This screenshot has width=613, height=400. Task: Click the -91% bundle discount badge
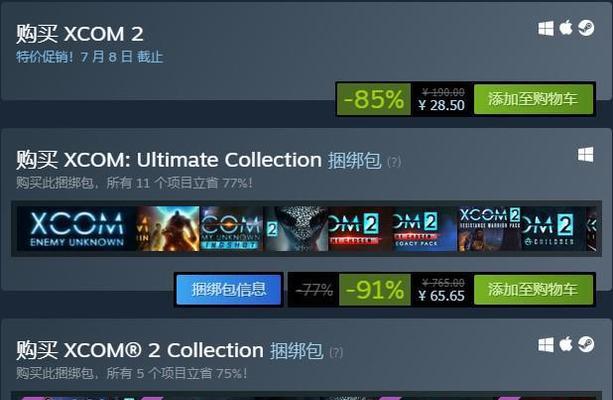coord(375,290)
